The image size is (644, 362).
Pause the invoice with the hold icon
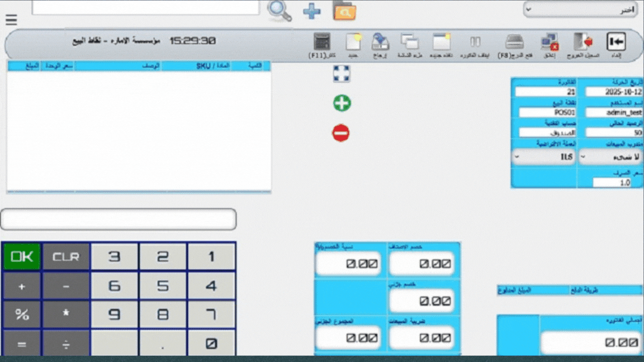[475, 42]
